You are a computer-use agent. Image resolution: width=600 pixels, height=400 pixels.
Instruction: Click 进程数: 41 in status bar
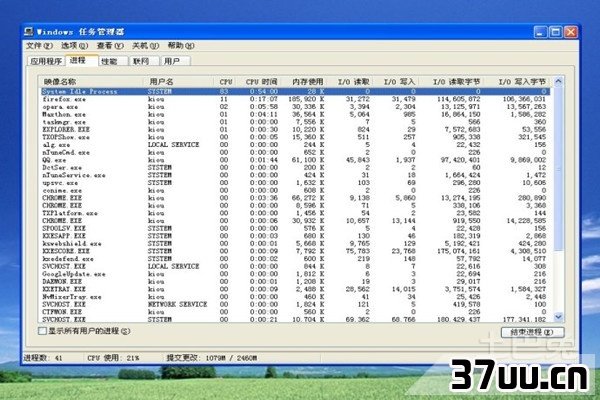point(43,358)
